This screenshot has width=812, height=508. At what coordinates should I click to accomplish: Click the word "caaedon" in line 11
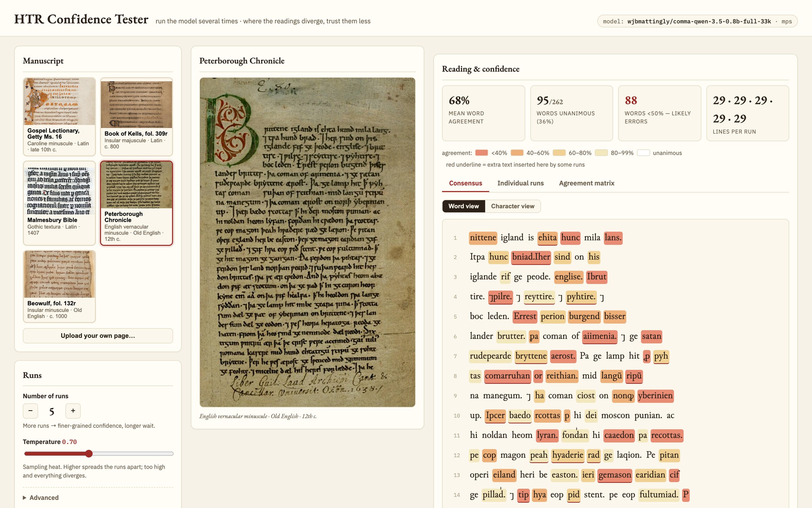tap(619, 436)
